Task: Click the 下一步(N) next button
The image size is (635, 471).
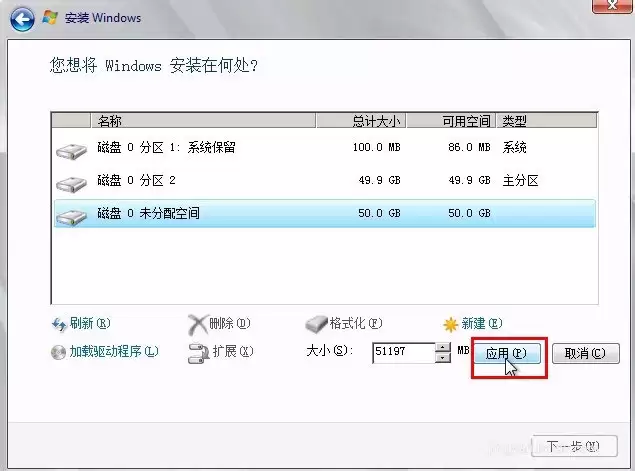Action: click(x=574, y=446)
